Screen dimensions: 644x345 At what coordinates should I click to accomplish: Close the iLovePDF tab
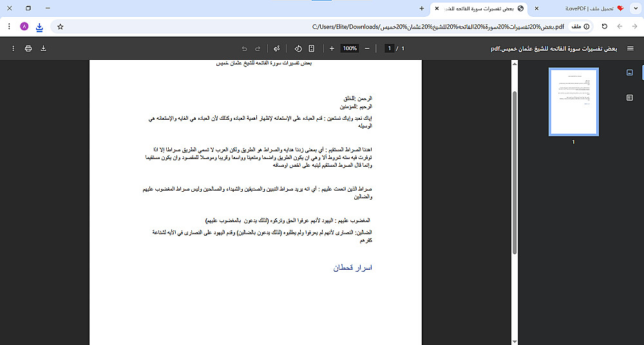click(x=536, y=8)
